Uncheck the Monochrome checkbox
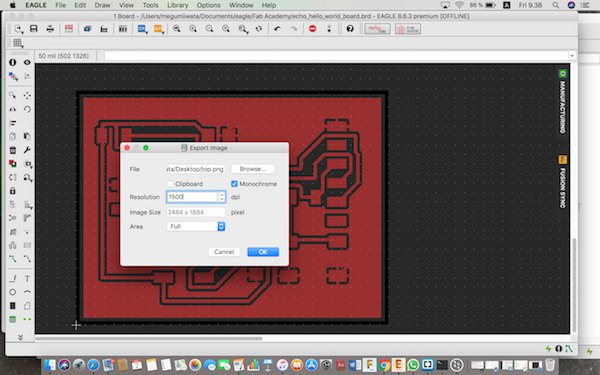The height and width of the screenshot is (375, 600). pos(234,184)
